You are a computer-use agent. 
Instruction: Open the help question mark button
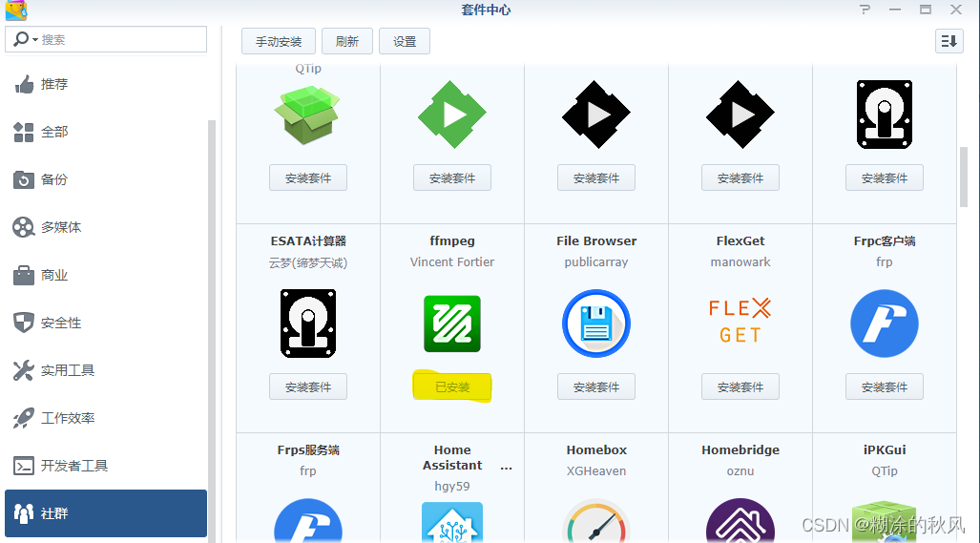pos(865,10)
